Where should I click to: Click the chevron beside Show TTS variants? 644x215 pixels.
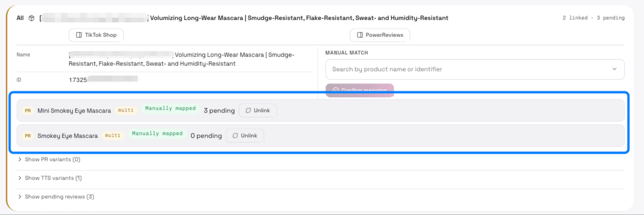20,178
